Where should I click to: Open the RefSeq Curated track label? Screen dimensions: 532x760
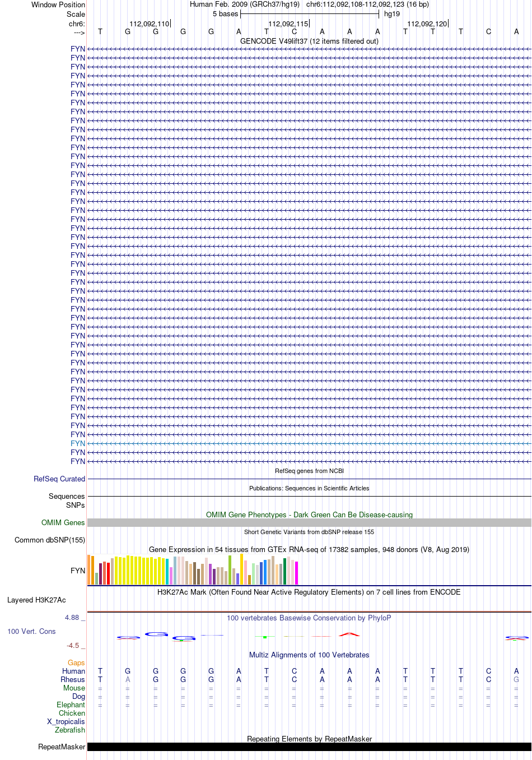coord(59,479)
